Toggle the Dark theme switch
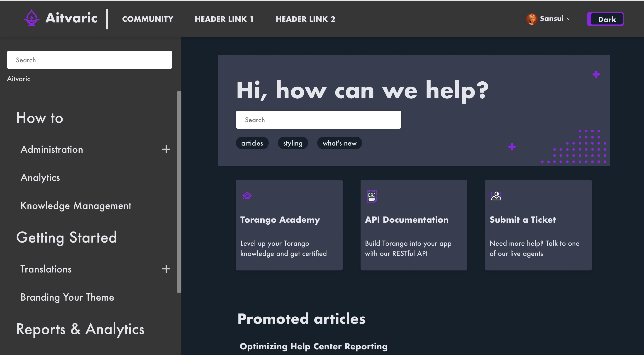 pyautogui.click(x=605, y=19)
